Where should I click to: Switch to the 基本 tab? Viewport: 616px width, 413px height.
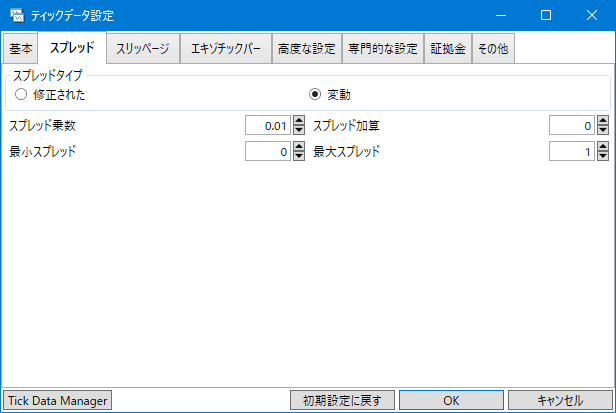pyautogui.click(x=20, y=49)
